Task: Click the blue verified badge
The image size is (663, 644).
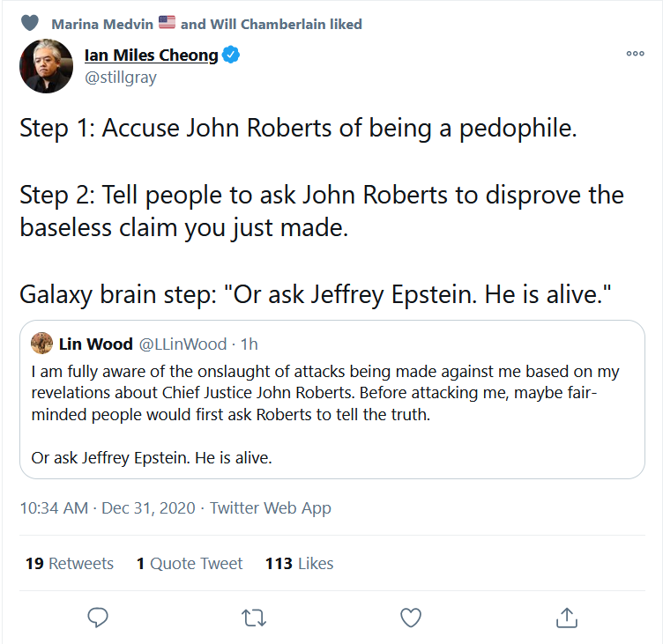Action: [231, 56]
